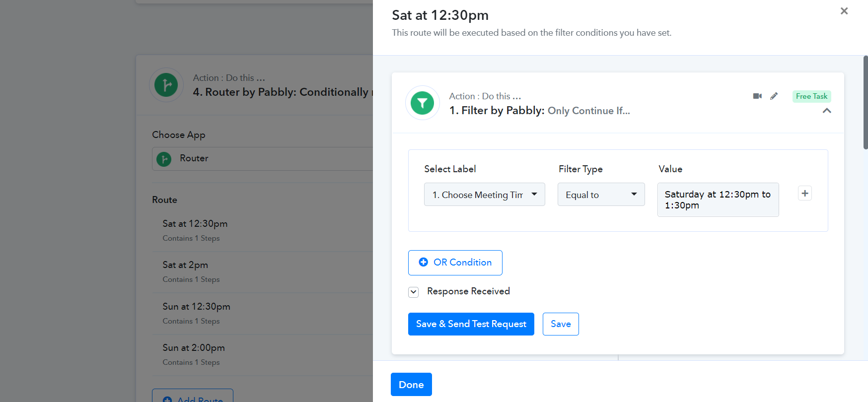Click the green Filter by Pabbly icon
The width and height of the screenshot is (868, 402).
(423, 103)
